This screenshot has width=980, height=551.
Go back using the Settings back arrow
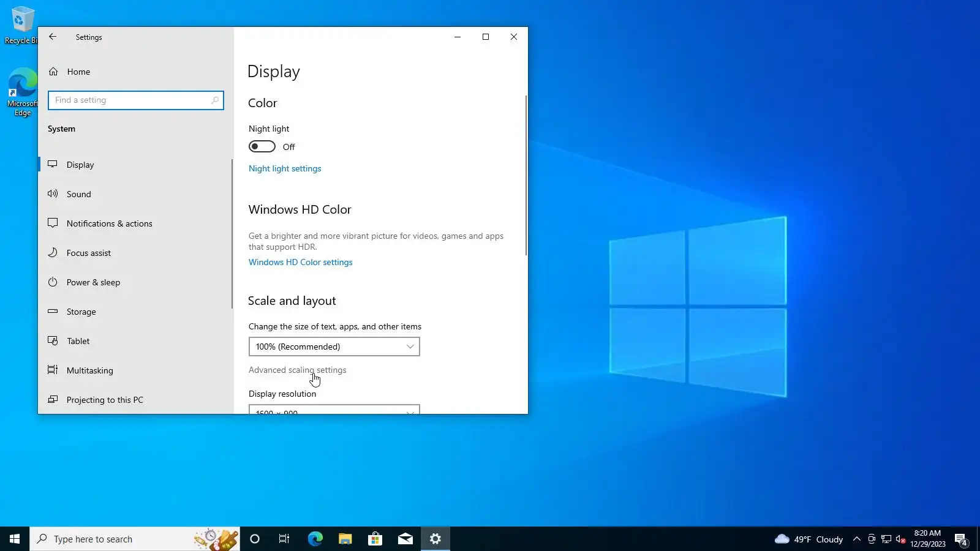(53, 37)
